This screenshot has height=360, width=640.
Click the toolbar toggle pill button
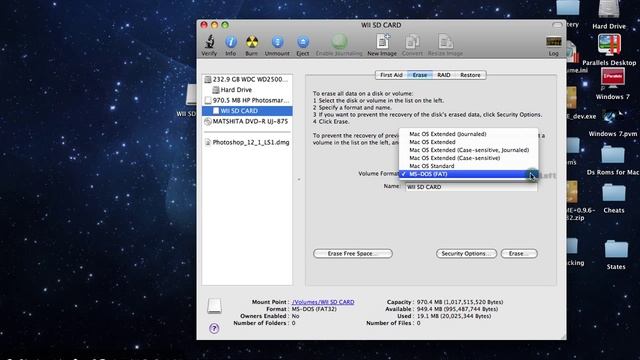pos(557,25)
